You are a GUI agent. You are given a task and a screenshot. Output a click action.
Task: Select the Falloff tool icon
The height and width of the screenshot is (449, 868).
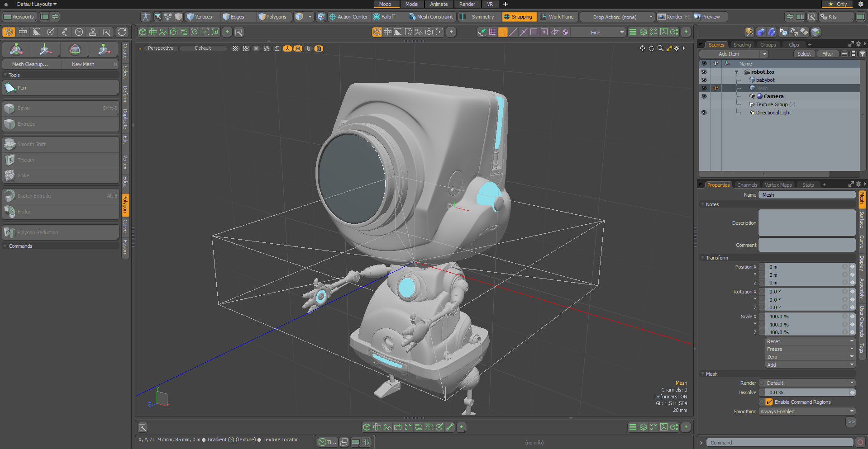pyautogui.click(x=377, y=17)
